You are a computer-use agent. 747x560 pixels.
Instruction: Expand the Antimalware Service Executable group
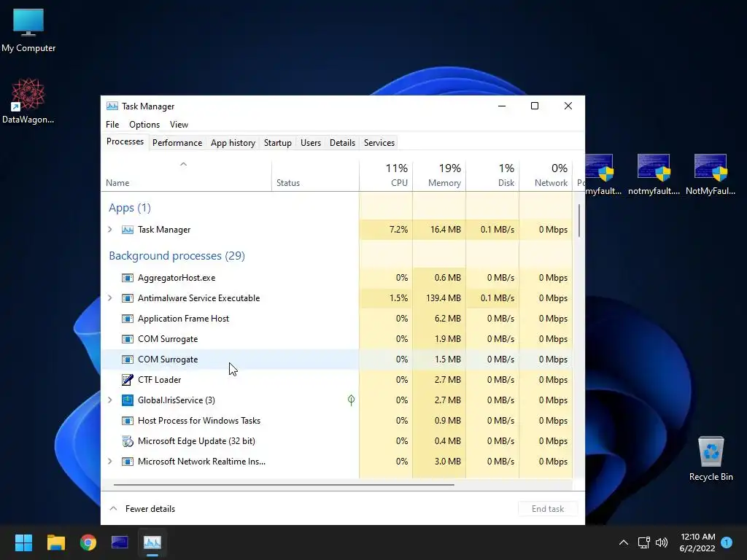(110, 298)
